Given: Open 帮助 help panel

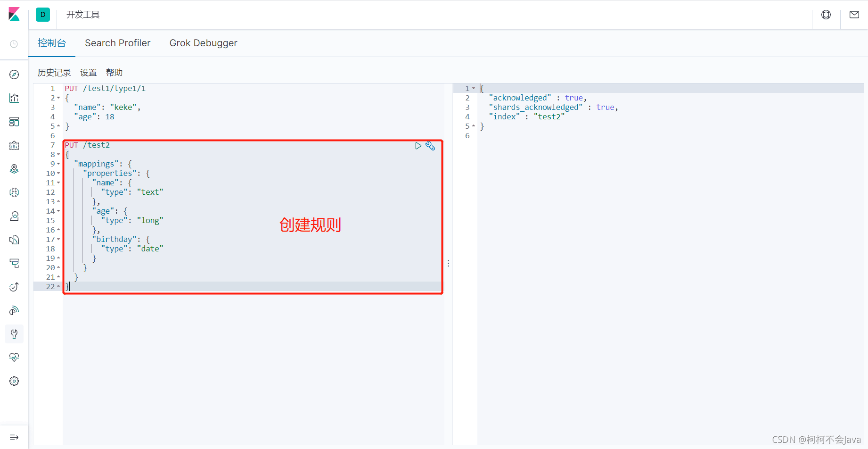Looking at the screenshot, I should tap(115, 73).
